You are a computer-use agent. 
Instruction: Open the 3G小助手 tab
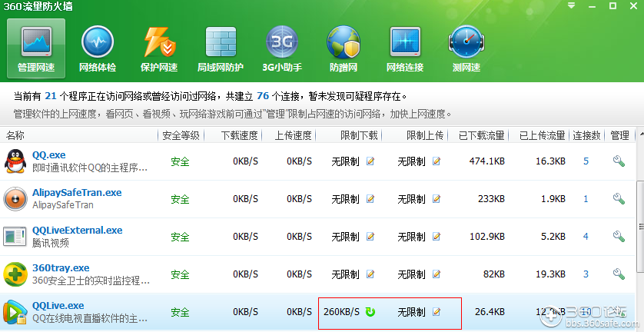[x=282, y=48]
